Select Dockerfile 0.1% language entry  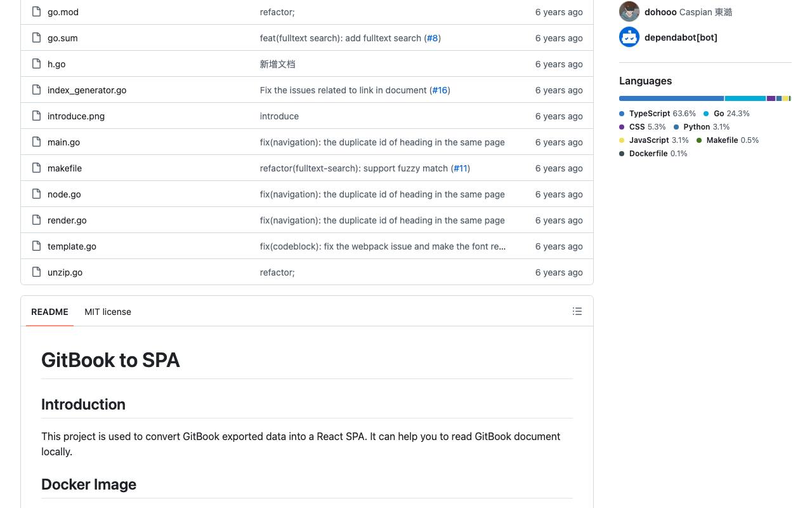point(653,154)
